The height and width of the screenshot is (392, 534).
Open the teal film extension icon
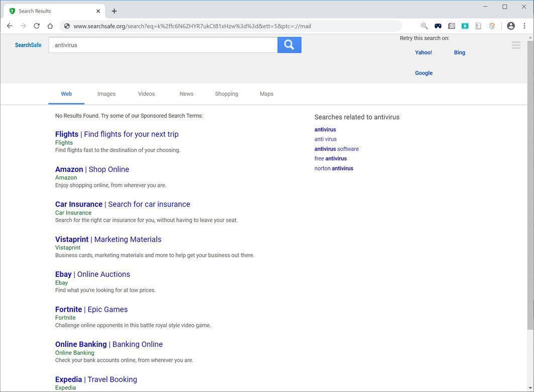pos(465,26)
